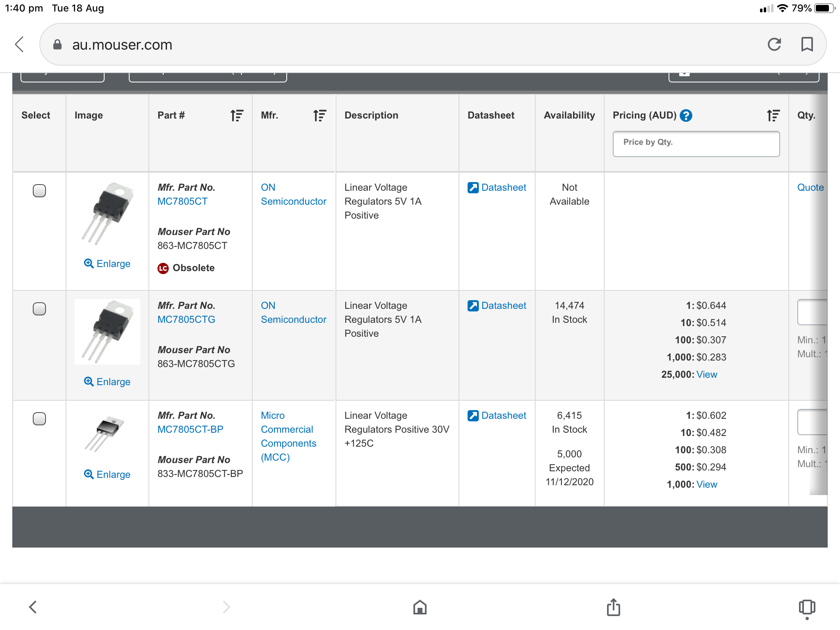Click 6,415 In Stock availability text
Viewport: 840px width, 630px height.
coord(569,422)
